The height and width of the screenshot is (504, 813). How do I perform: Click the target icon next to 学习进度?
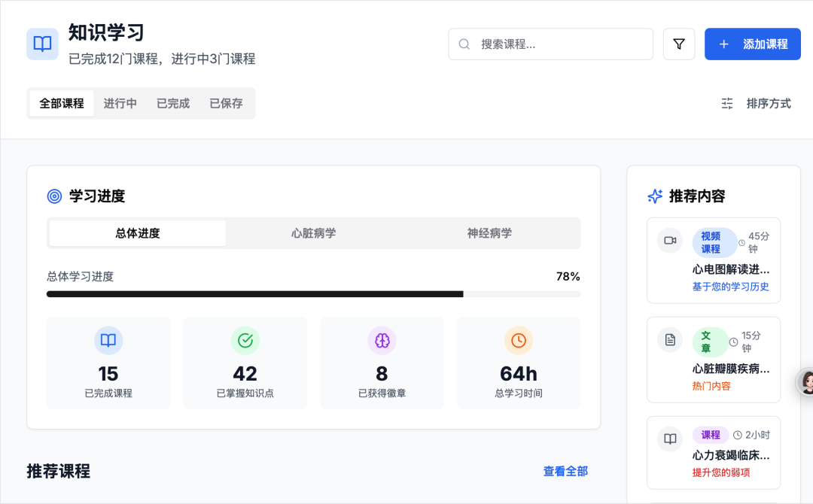point(54,196)
